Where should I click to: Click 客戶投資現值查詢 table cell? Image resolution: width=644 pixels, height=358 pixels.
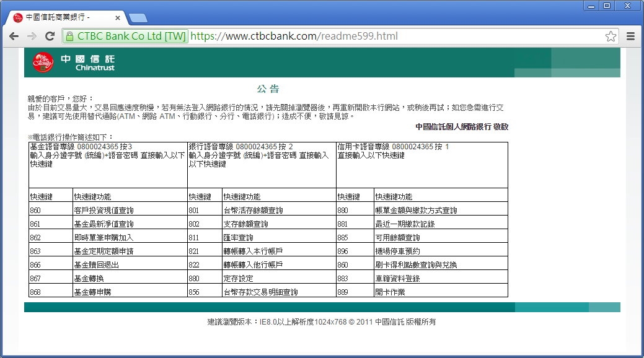(130, 210)
